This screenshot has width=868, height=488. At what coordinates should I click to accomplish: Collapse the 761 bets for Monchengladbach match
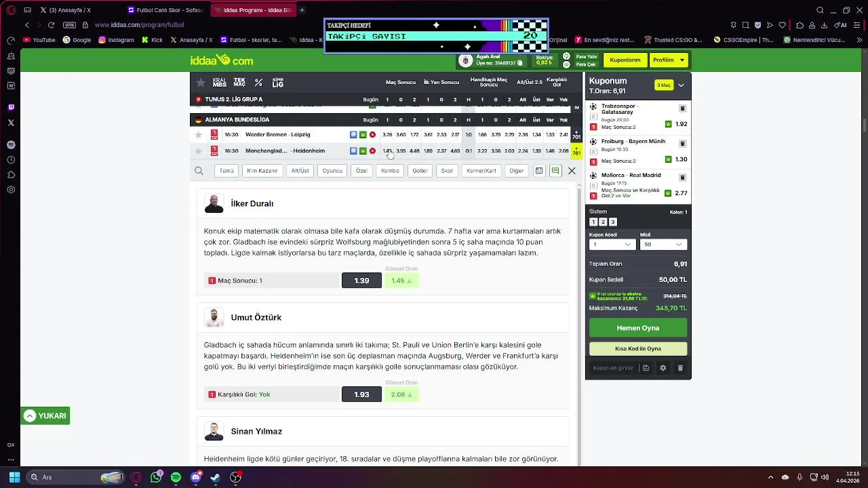[x=576, y=151]
